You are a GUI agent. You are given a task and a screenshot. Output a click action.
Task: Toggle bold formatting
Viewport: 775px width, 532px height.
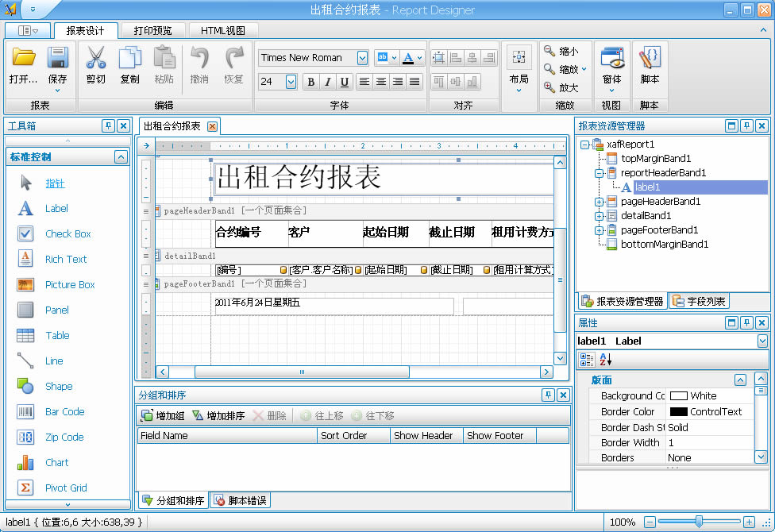pos(311,82)
